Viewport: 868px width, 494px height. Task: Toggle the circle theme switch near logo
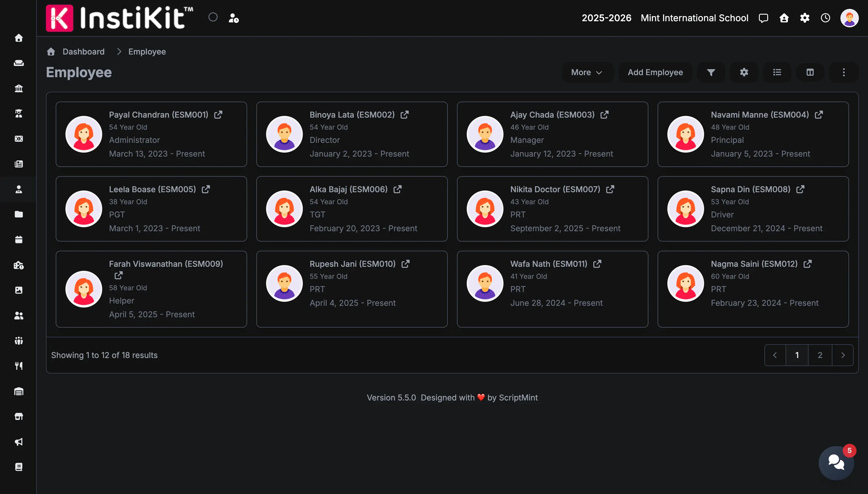(213, 17)
